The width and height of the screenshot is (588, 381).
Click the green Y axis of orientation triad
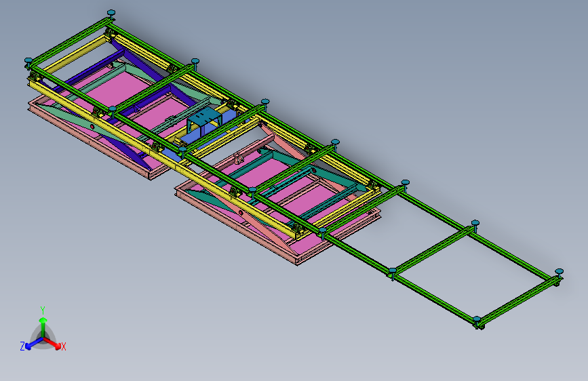click(43, 323)
